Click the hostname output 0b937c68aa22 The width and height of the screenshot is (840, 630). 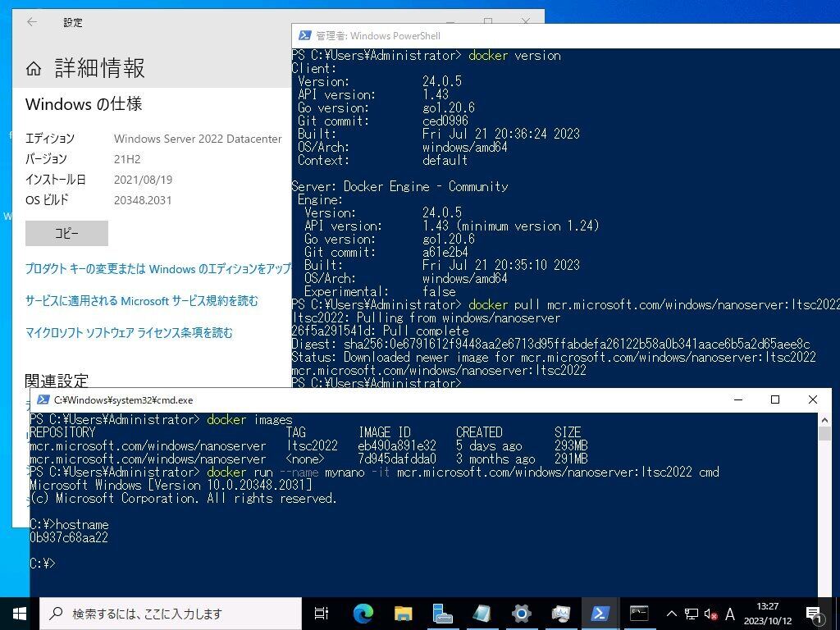point(69,538)
